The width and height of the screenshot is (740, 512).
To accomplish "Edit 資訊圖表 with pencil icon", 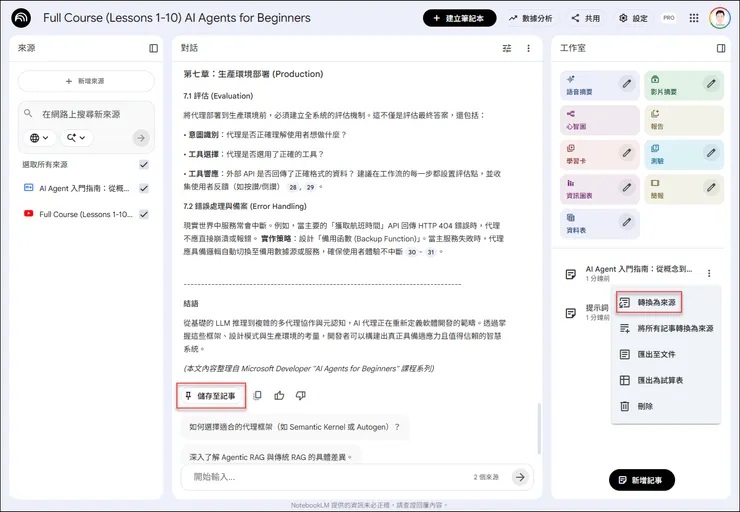I will [x=626, y=187].
